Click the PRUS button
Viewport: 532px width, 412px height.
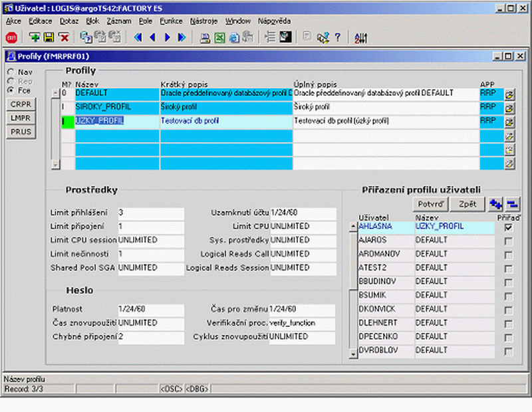tap(21, 132)
